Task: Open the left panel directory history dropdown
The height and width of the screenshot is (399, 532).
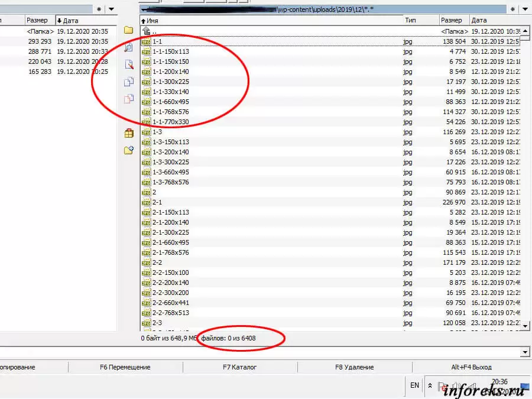Action: click(x=111, y=9)
